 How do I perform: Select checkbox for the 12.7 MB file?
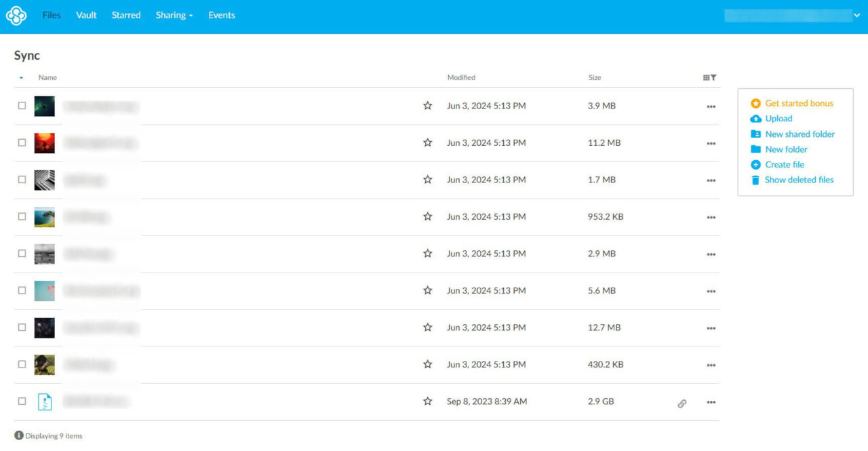[x=22, y=327]
